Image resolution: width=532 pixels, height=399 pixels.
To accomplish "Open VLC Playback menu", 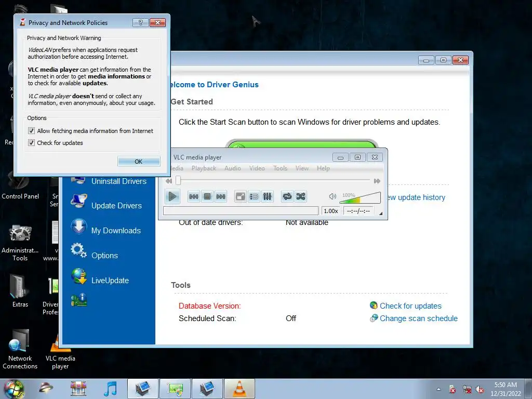I will (204, 168).
